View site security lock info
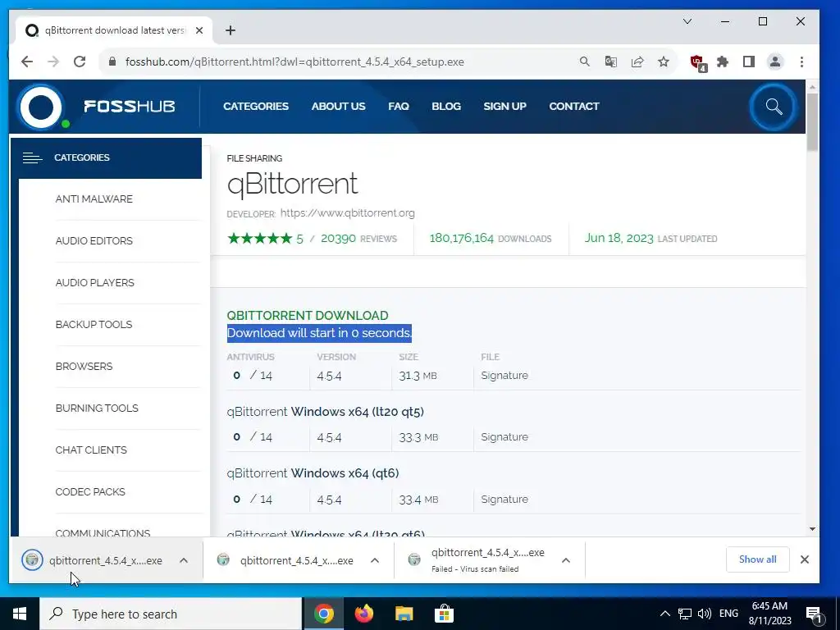 pyautogui.click(x=112, y=62)
